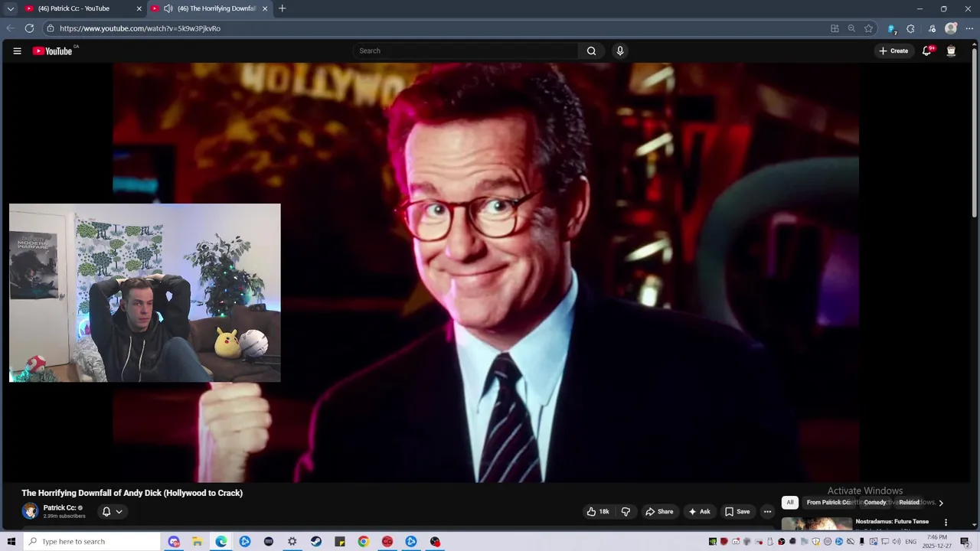Image resolution: width=980 pixels, height=551 pixels.
Task: Open Nostradamus: Future Tense video thumbnail
Action: pyautogui.click(x=816, y=524)
